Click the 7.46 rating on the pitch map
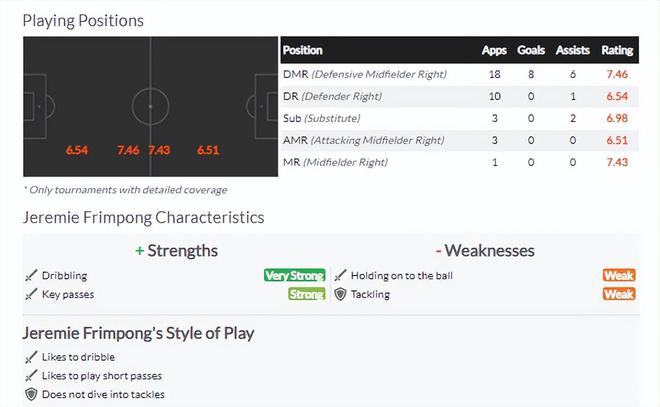The image size is (660, 407). pyautogui.click(x=127, y=150)
